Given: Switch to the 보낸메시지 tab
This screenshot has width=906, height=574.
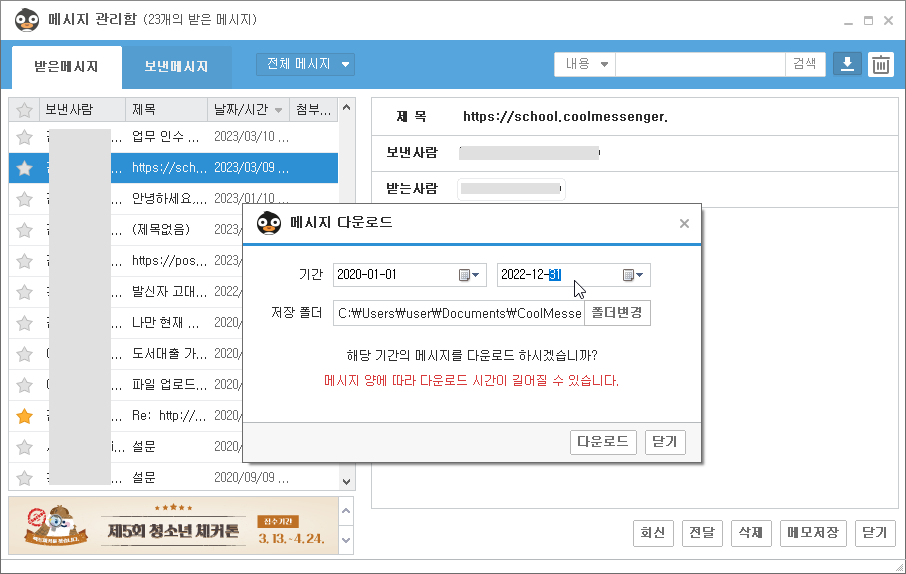Looking at the screenshot, I should pyautogui.click(x=176, y=67).
